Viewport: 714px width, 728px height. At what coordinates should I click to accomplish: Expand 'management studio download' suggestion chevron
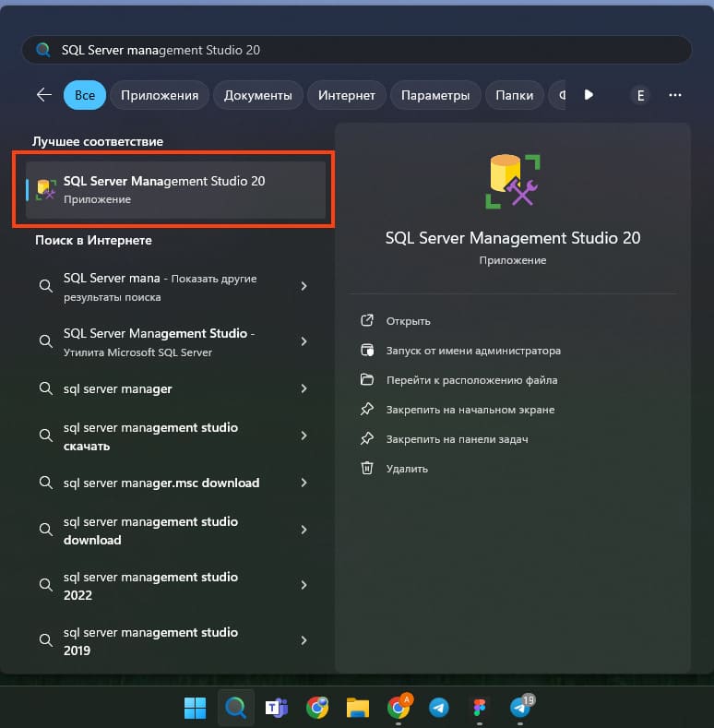tap(303, 530)
